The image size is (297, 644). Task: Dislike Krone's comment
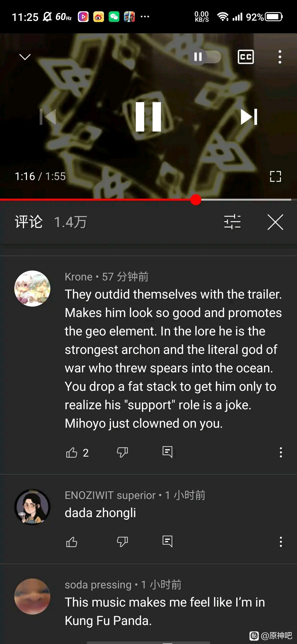coord(122,452)
